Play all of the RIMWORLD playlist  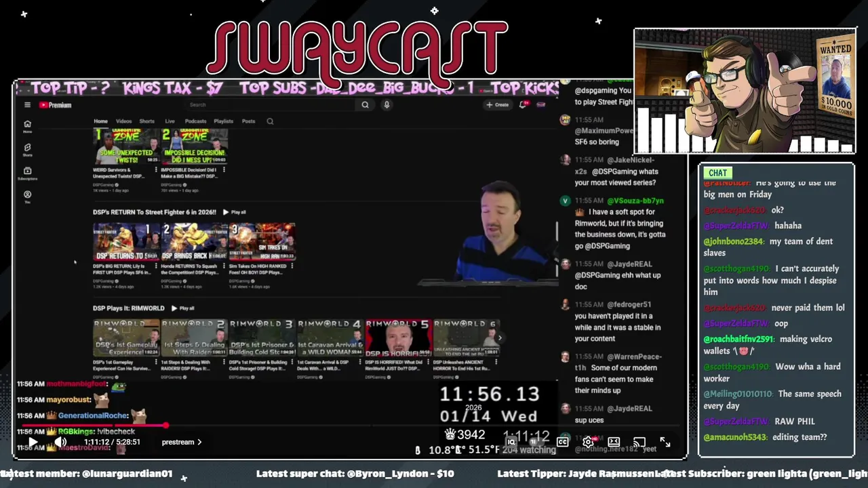tap(182, 308)
